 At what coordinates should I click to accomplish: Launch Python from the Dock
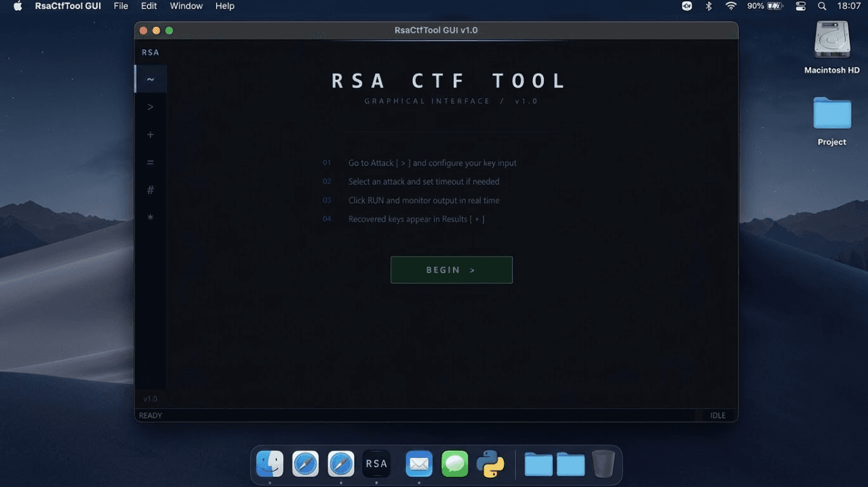click(x=490, y=464)
